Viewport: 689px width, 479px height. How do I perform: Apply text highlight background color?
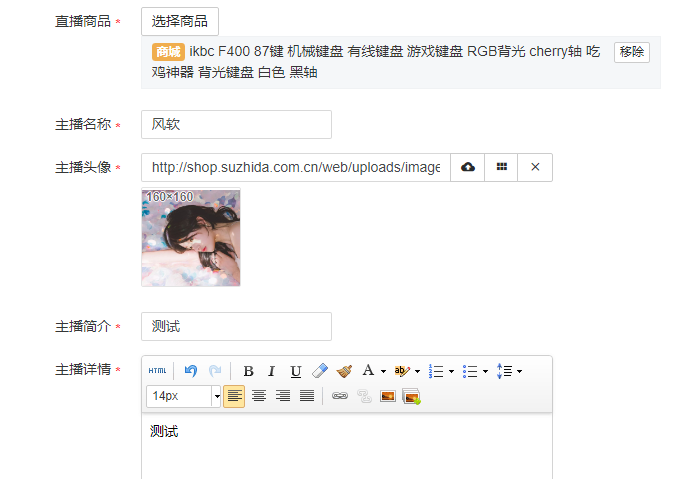click(402, 371)
